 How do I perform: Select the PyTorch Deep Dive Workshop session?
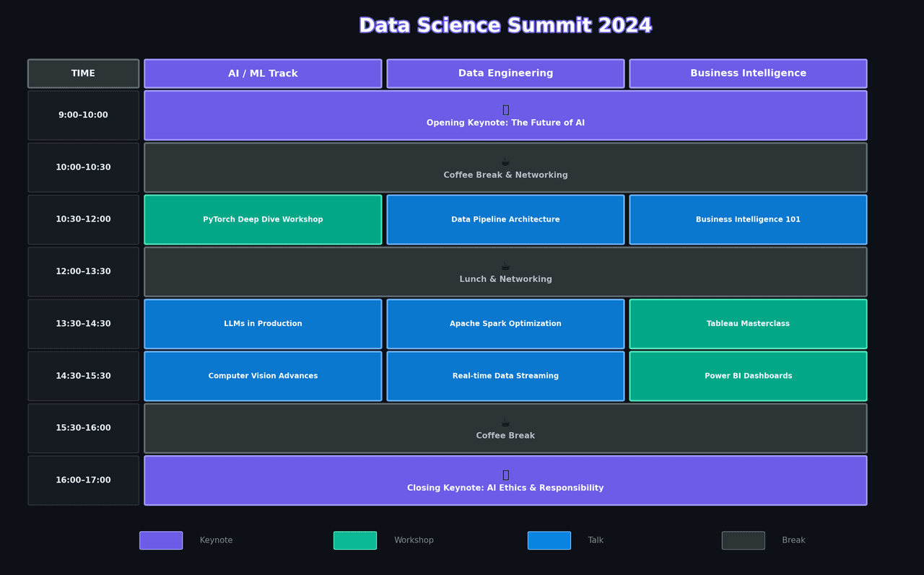pos(263,219)
